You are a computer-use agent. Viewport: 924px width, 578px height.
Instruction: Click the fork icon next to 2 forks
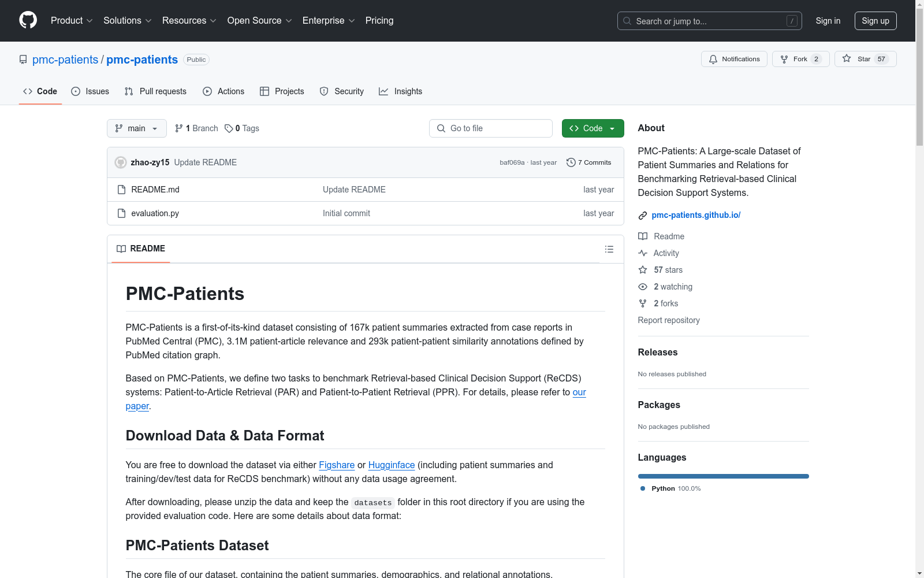tap(643, 303)
